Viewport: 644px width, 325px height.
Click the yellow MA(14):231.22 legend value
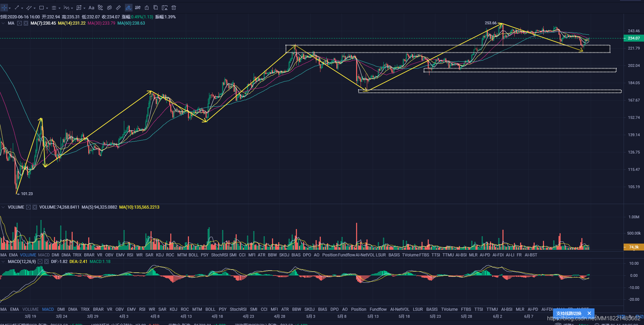point(72,23)
